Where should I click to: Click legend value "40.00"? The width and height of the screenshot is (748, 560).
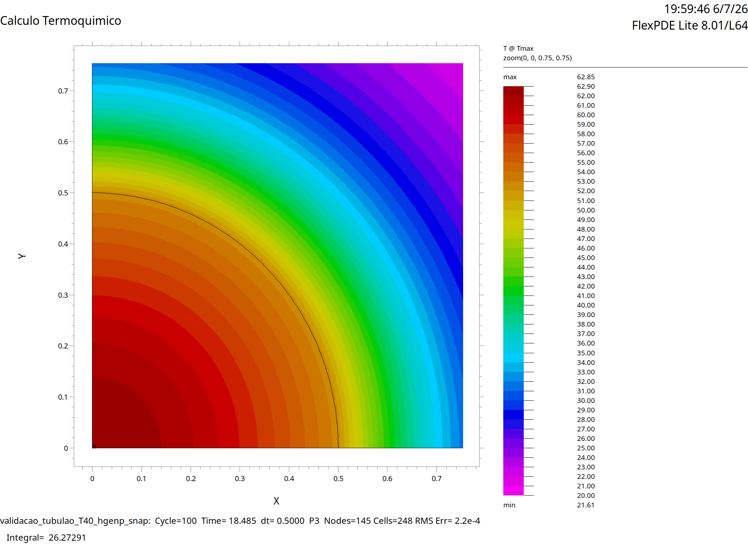586,305
